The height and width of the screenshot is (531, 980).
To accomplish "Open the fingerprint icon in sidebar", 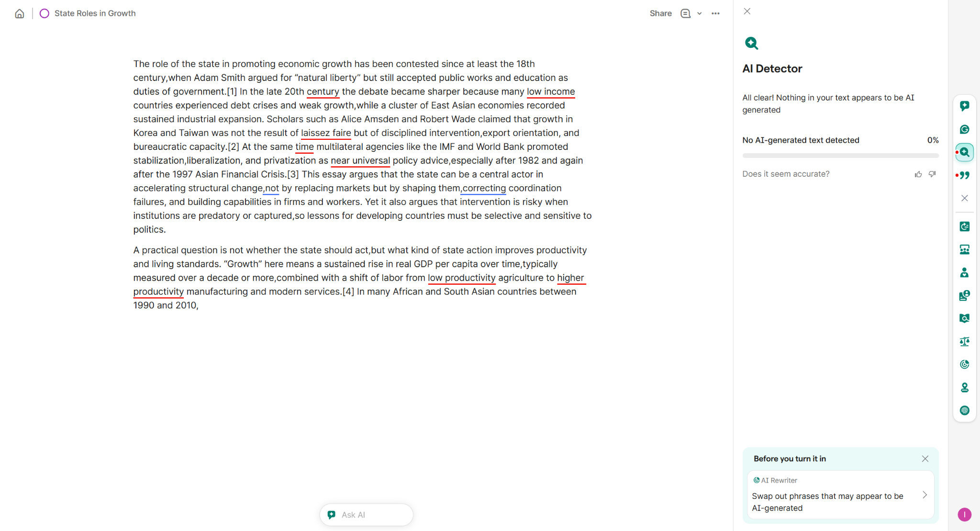I will tap(964, 410).
